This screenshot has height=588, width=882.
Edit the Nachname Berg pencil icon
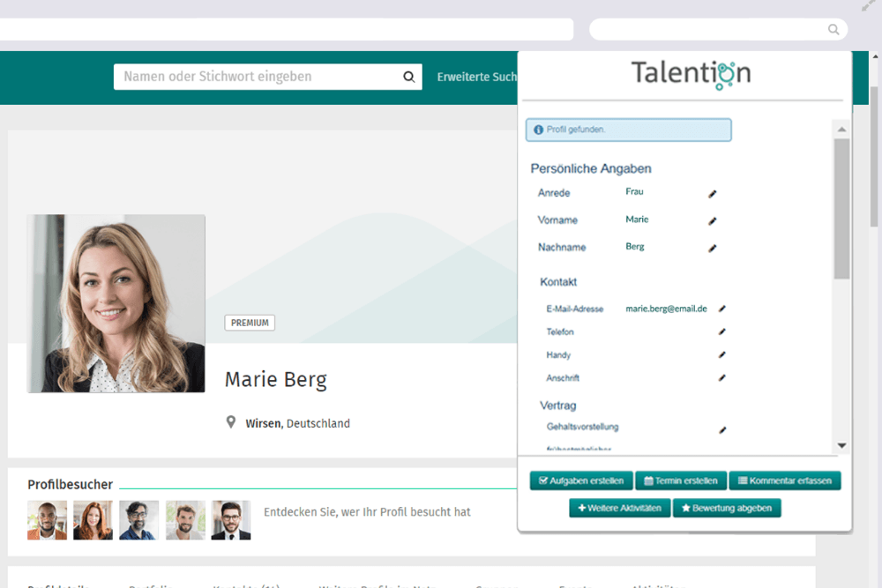pyautogui.click(x=712, y=248)
